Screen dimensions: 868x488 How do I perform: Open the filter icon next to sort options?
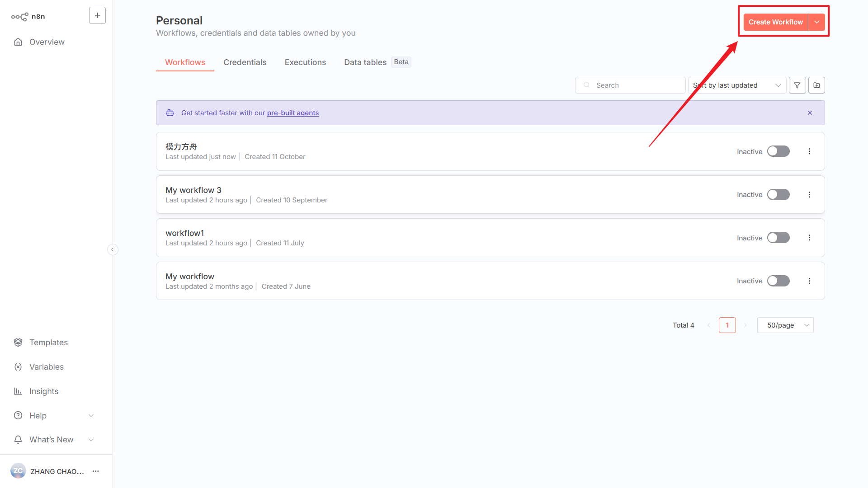click(x=797, y=85)
